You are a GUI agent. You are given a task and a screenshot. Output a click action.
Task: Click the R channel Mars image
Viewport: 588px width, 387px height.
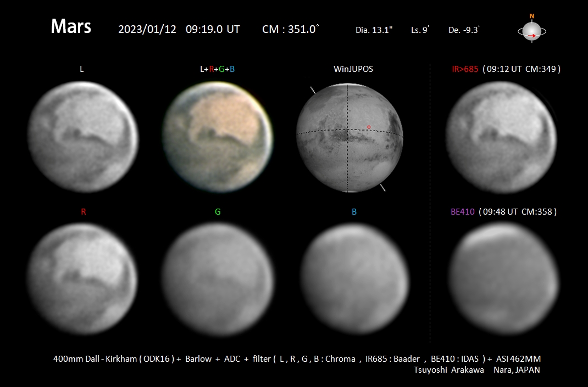pos(82,279)
